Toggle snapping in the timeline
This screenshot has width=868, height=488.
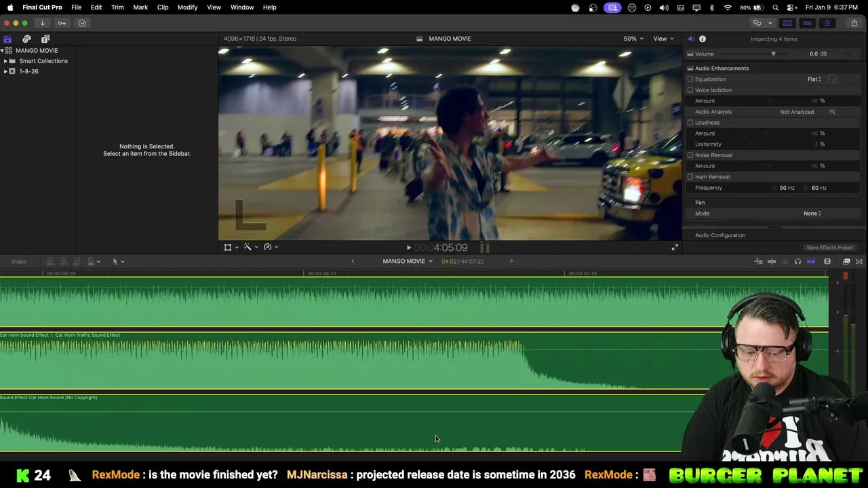tap(811, 262)
